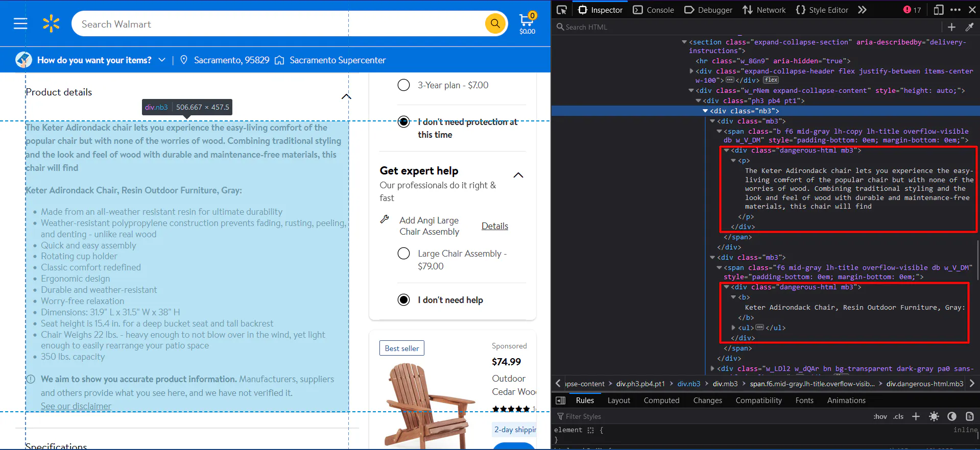The width and height of the screenshot is (980, 450).
Task: Click div.mb3 in the breadcrumb trail
Action: (725, 384)
